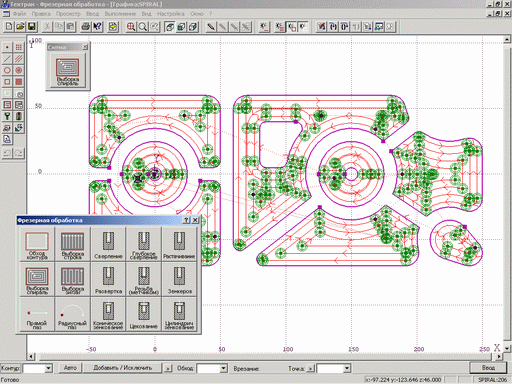Viewport: 512px width, 384px height.
Task: Choose Сверление drilling operation
Action: coord(108,244)
